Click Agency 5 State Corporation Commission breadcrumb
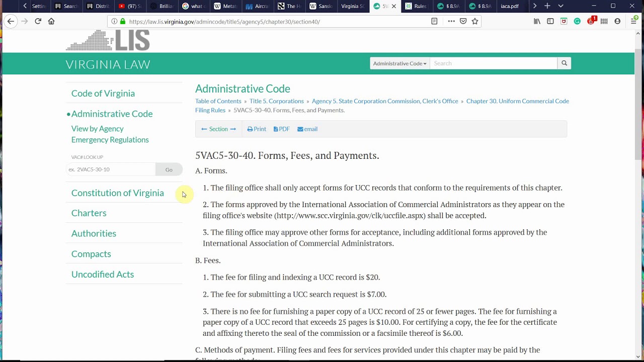The width and height of the screenshot is (644, 362). [385, 101]
